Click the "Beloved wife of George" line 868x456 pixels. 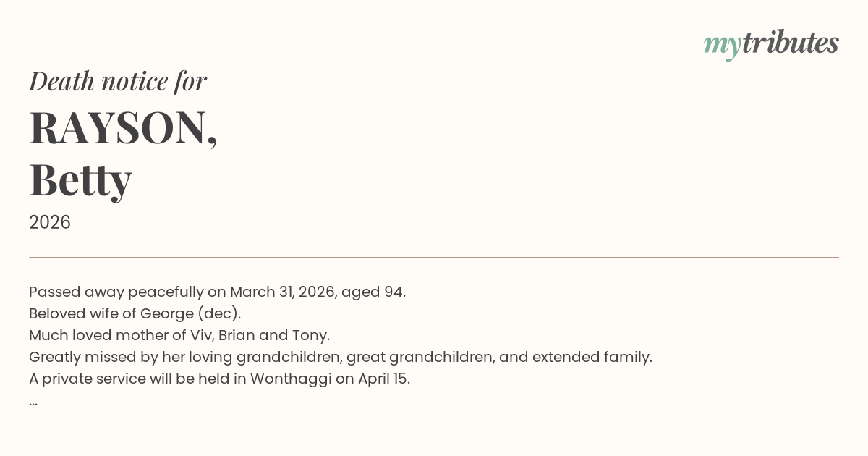click(x=135, y=313)
